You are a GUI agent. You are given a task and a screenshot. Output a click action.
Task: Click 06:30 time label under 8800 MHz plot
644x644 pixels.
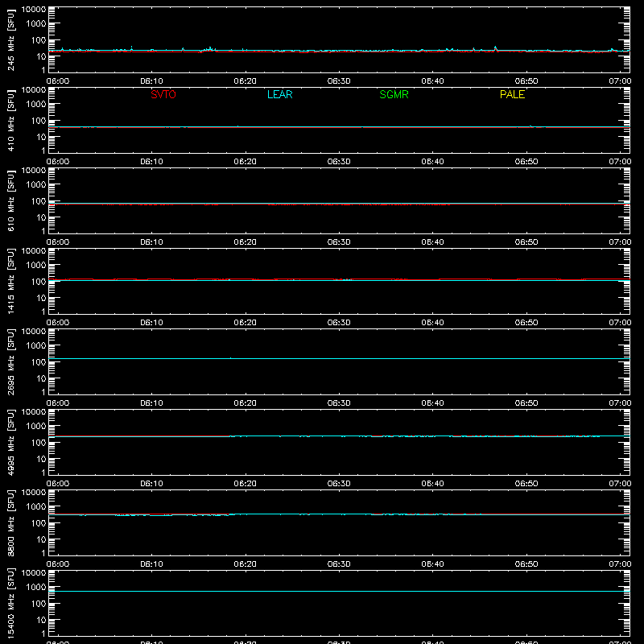[x=339, y=564]
